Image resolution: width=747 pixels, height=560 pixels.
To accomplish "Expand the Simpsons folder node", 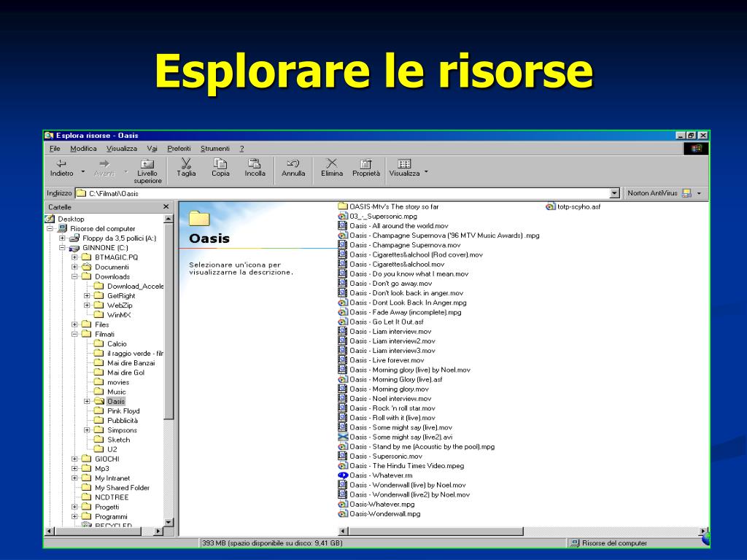I will coord(87,430).
